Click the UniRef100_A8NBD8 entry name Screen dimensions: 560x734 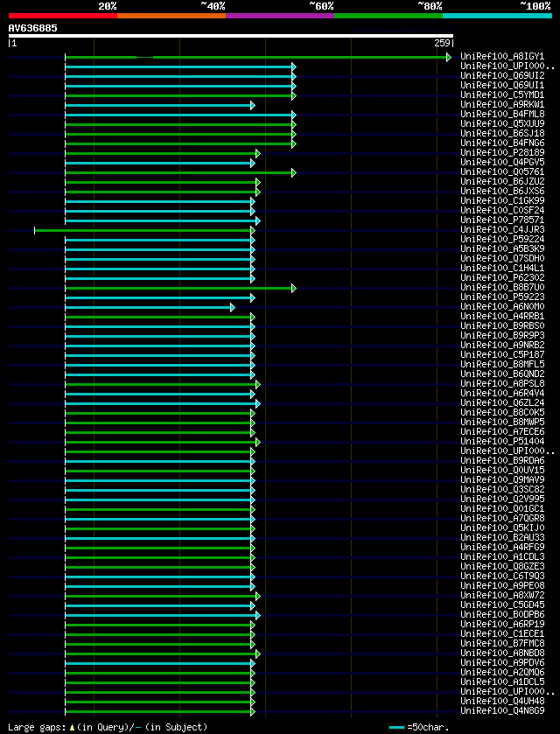[502, 653]
